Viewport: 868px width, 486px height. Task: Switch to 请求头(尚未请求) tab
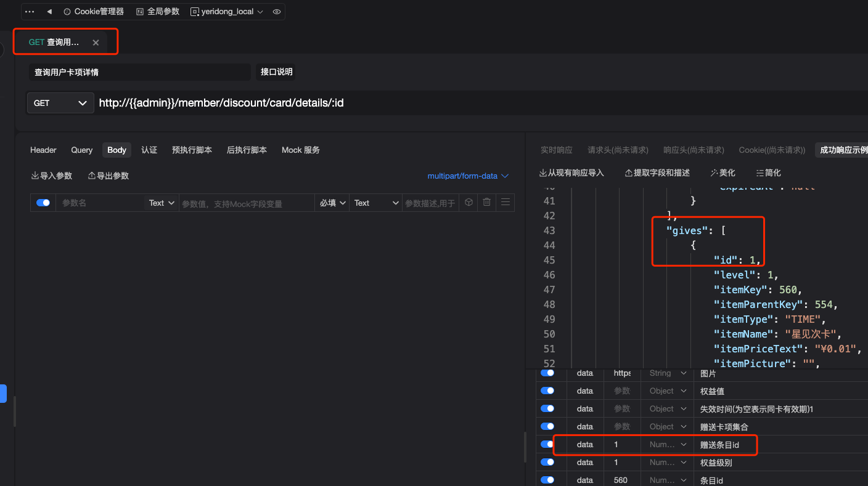tap(618, 150)
